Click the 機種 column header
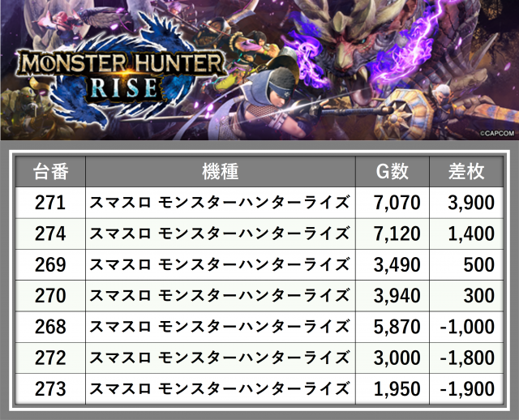 pos(220,171)
